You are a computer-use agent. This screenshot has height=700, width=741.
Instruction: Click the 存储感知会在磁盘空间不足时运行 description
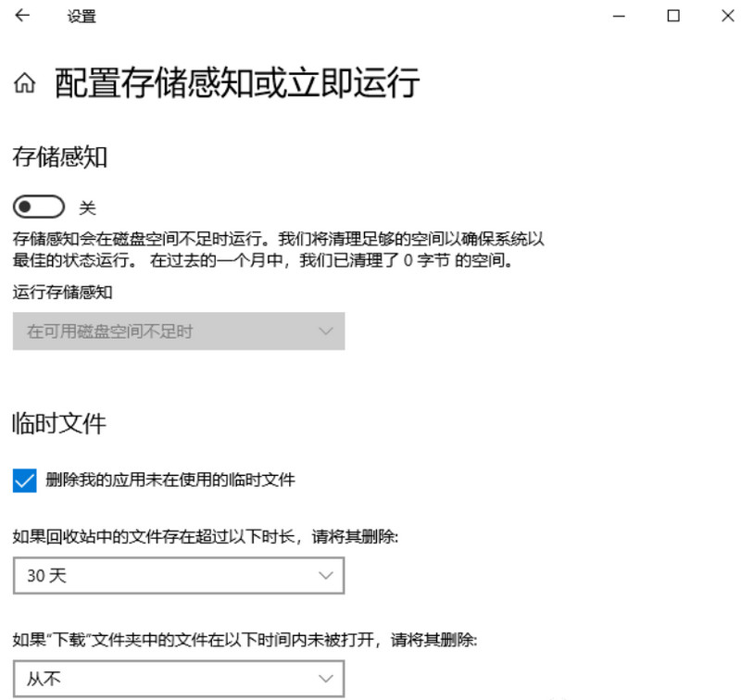[x=279, y=249]
